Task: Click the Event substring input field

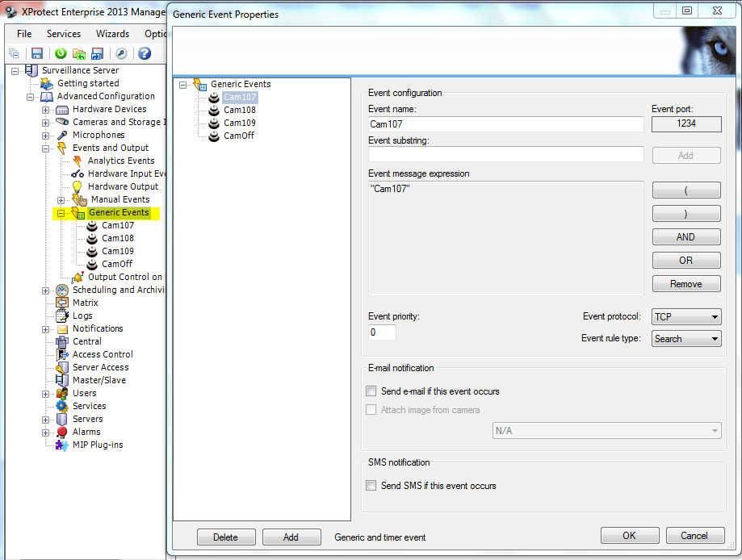Action: [x=506, y=154]
